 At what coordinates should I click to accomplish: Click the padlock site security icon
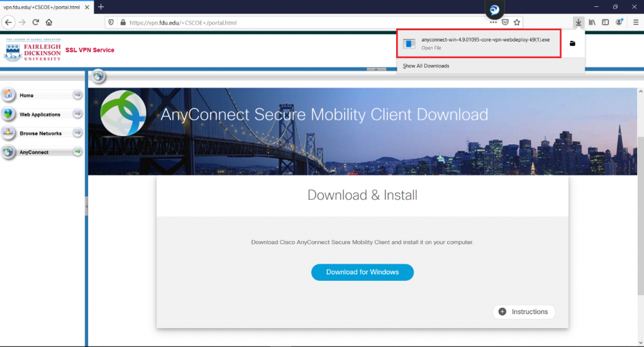(123, 23)
